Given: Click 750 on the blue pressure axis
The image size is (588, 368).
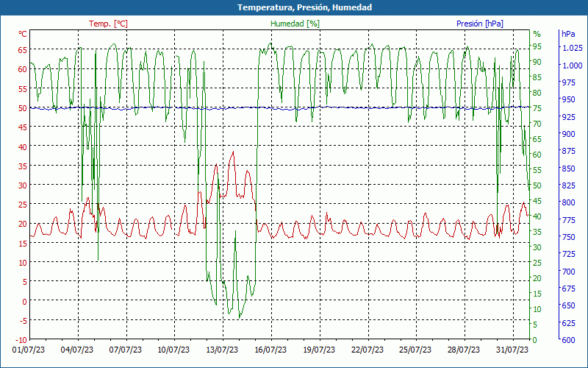Looking at the screenshot, I should click(569, 237).
